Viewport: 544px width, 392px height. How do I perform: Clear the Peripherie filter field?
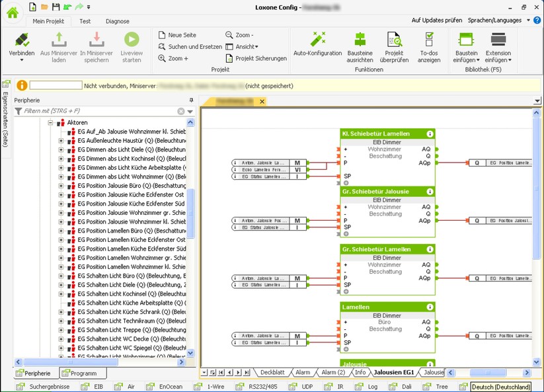pos(180,111)
